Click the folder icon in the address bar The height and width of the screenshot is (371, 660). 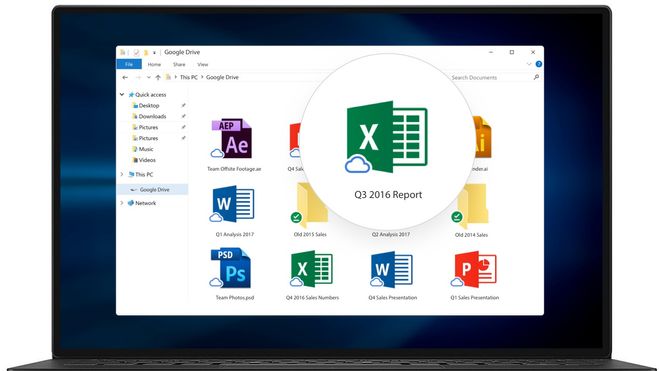pos(168,77)
